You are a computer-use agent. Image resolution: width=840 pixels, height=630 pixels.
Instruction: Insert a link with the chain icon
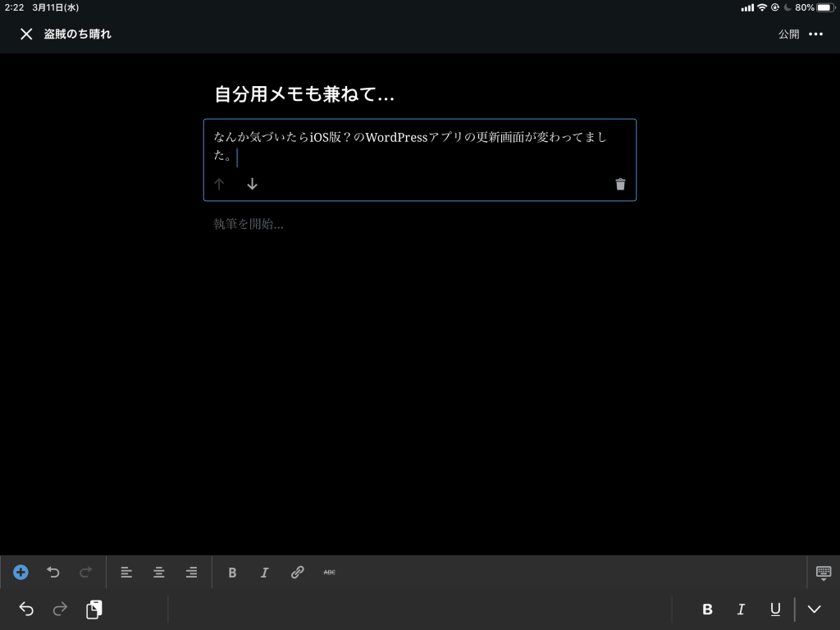(297, 573)
